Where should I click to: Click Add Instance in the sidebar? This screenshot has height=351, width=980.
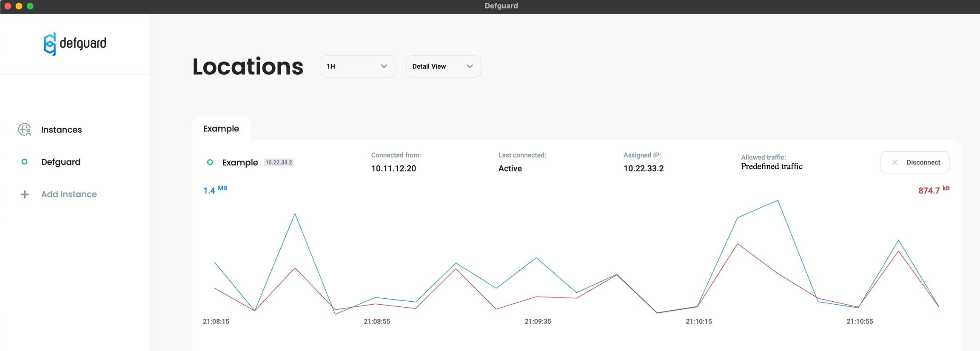[x=69, y=194]
